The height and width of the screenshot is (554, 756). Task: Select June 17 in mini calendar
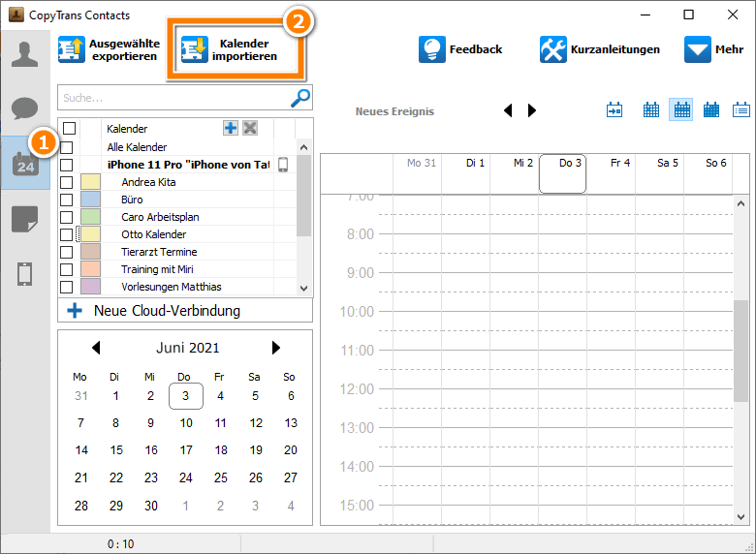[x=186, y=450]
